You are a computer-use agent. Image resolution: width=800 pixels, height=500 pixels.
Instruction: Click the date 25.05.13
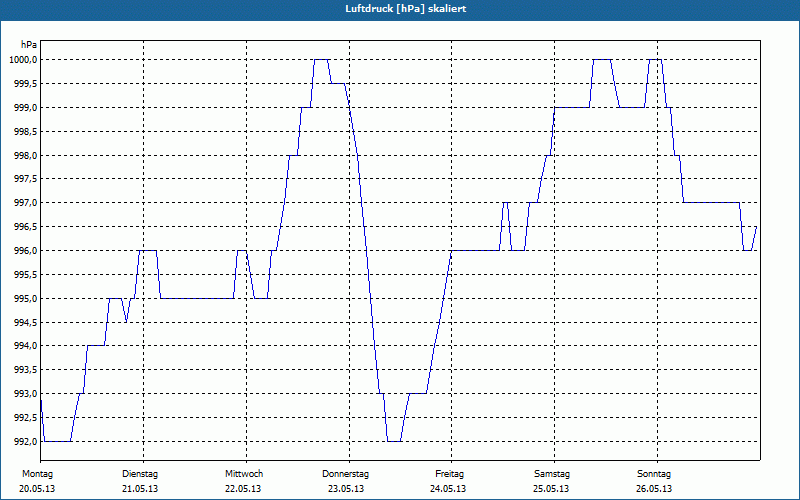click(551, 489)
